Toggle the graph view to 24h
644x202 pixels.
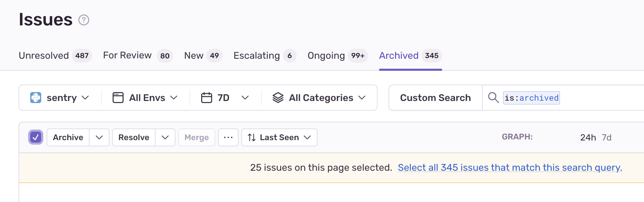coord(588,137)
